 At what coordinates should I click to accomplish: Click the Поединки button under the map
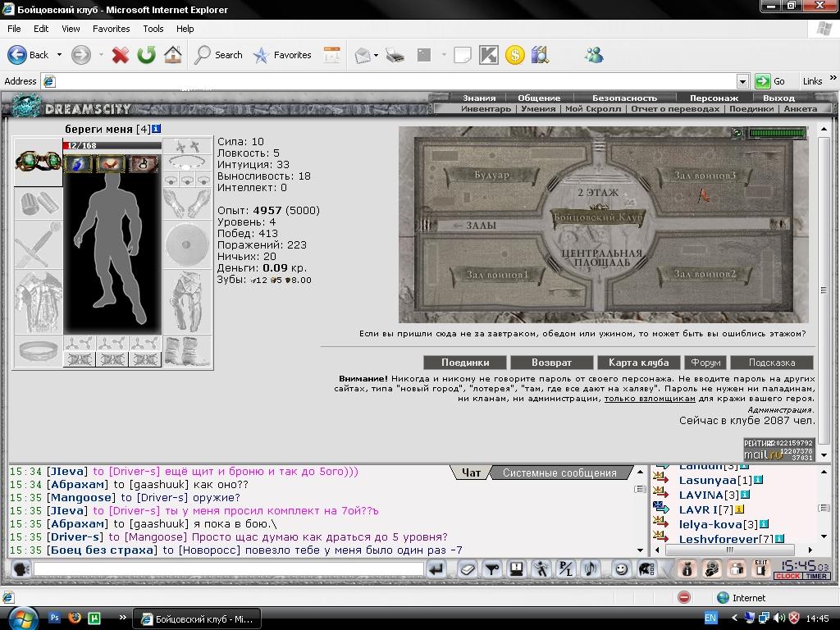[x=465, y=363]
